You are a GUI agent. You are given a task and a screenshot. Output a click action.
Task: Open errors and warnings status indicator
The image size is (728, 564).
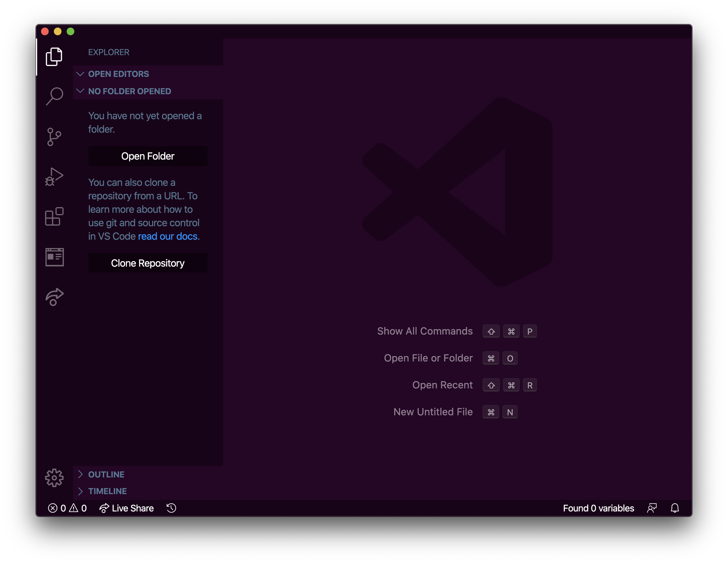(x=67, y=508)
